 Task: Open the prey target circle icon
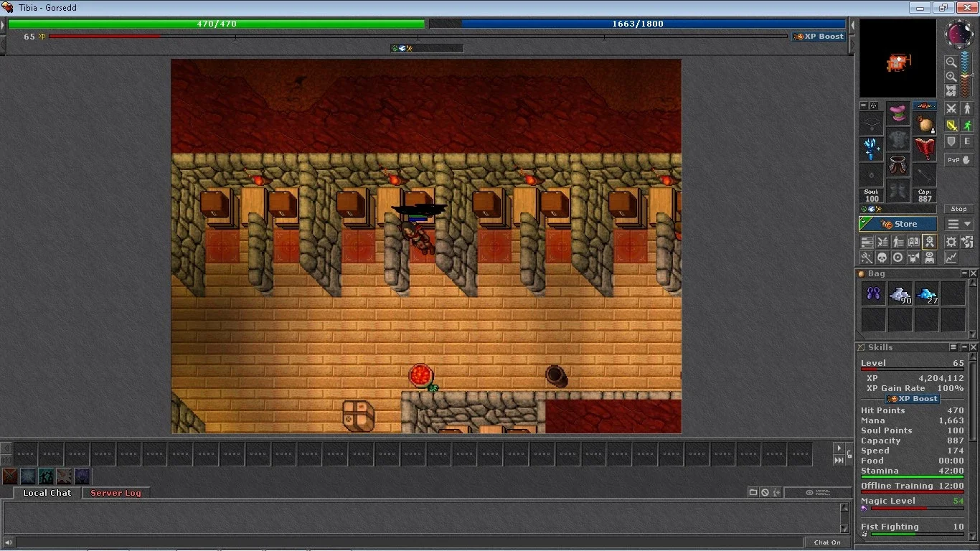898,258
